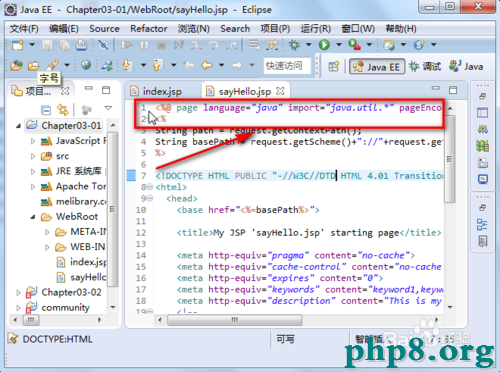Click the editor horizontal scrollbar thumb

click(x=235, y=320)
